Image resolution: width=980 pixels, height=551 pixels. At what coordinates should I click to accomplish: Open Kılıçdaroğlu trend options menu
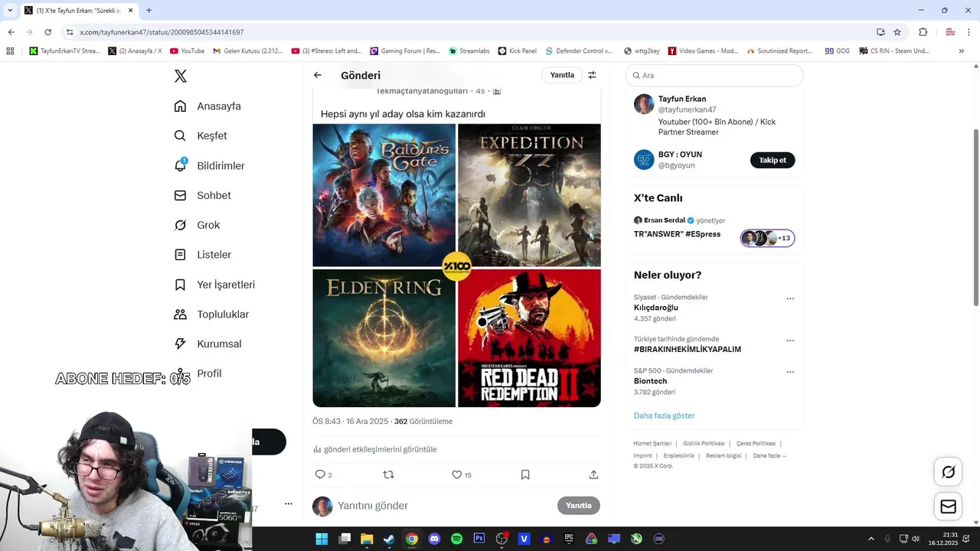[x=790, y=298]
